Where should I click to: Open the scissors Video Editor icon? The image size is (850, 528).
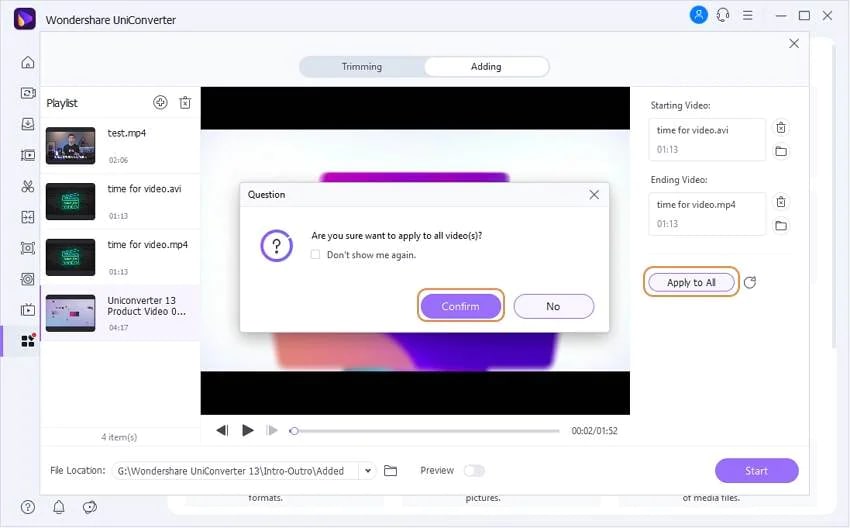[28, 186]
